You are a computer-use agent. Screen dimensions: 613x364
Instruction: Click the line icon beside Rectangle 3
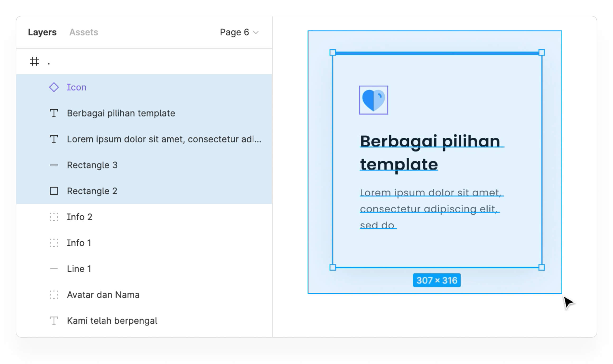coord(54,165)
